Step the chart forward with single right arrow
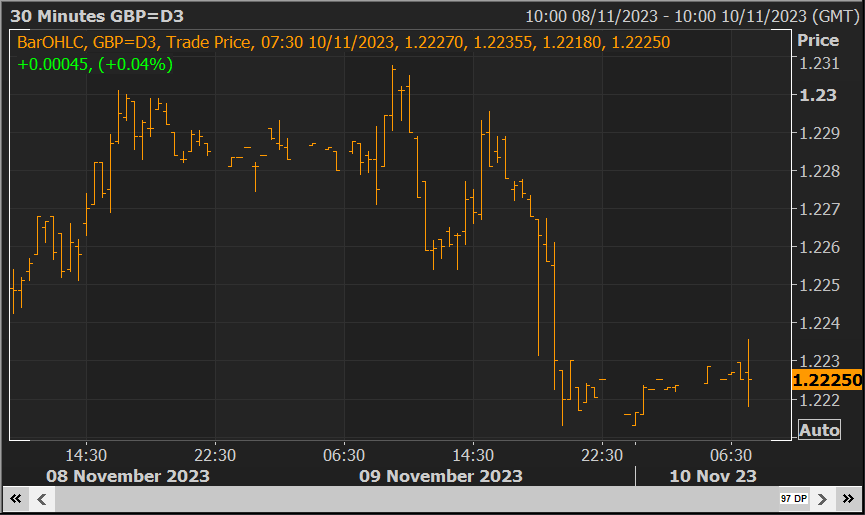This screenshot has height=515, width=865. (822, 499)
